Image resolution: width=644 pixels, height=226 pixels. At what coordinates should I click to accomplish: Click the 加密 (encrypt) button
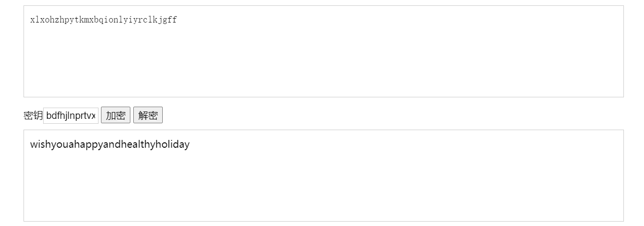point(116,116)
